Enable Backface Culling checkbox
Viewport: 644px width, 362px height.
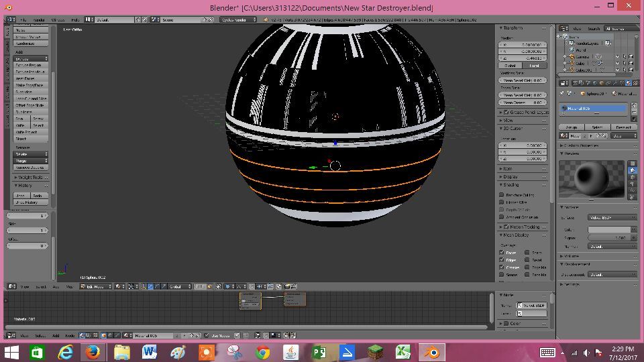coord(502,194)
